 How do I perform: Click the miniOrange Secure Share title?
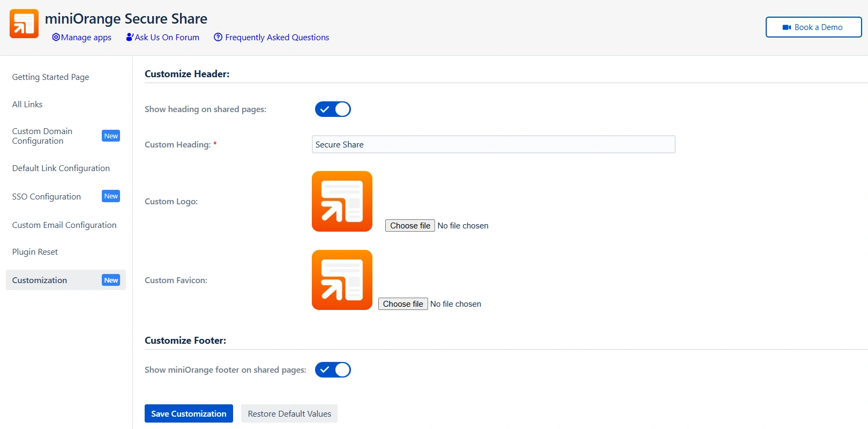126,19
